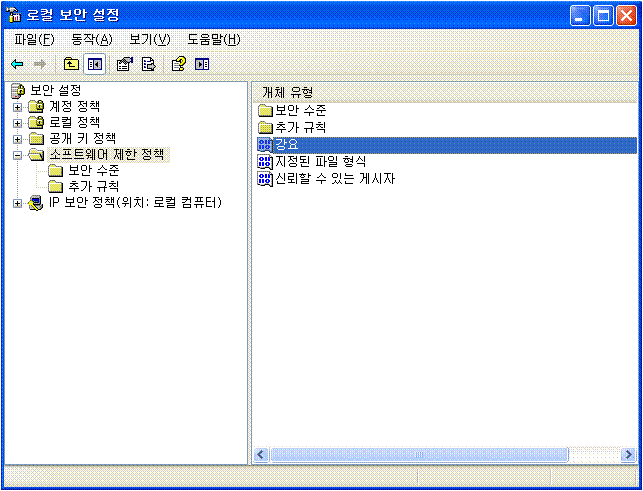
Task: Minimize the 로컬 보안 설정 window
Action: pos(580,16)
